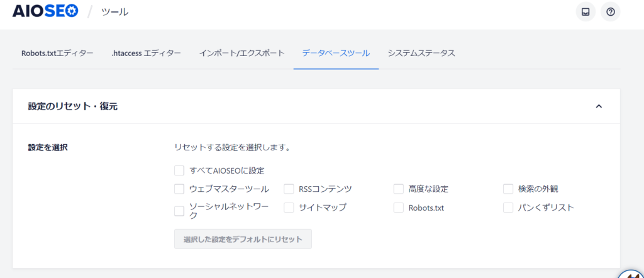Select the Robots.txt reset checkbox
Screen dimensions: 644x278
click(x=398, y=208)
